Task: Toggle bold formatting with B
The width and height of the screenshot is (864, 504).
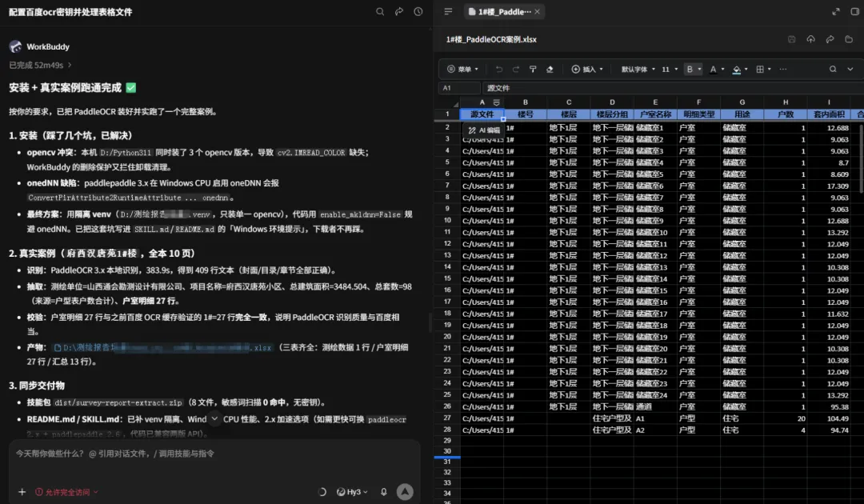Action: click(690, 69)
